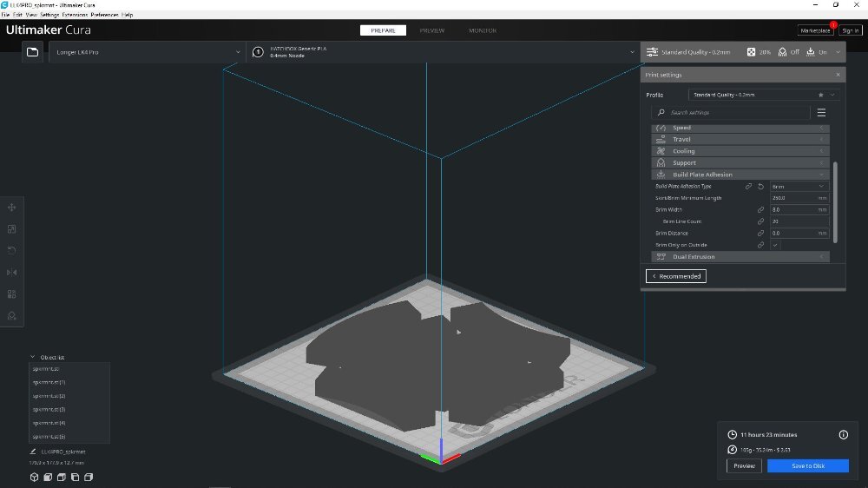This screenshot has width=868, height=488.
Task: Close the Print settings panel
Action: pyautogui.click(x=838, y=75)
